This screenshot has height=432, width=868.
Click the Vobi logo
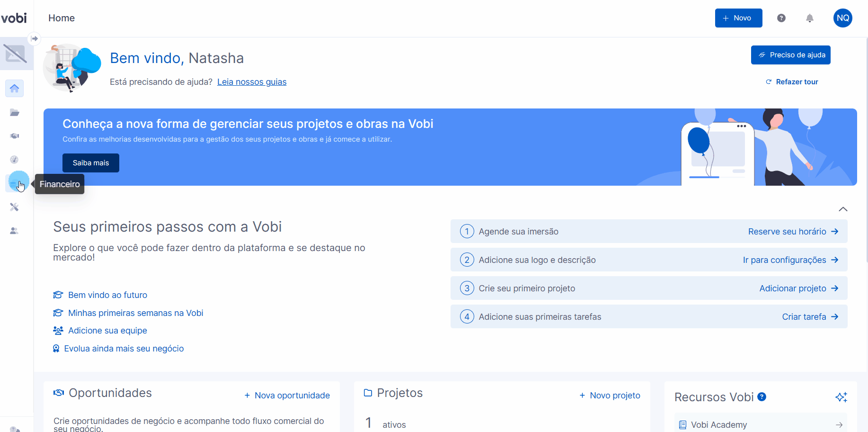tap(14, 18)
